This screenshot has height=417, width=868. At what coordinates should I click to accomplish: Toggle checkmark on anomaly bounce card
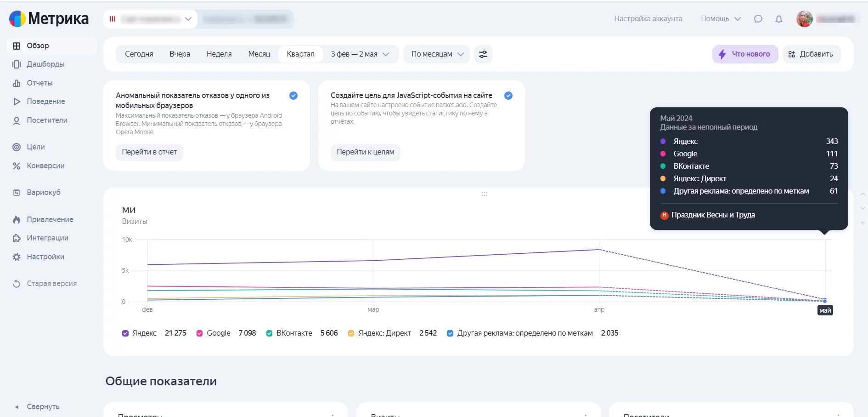click(x=293, y=96)
